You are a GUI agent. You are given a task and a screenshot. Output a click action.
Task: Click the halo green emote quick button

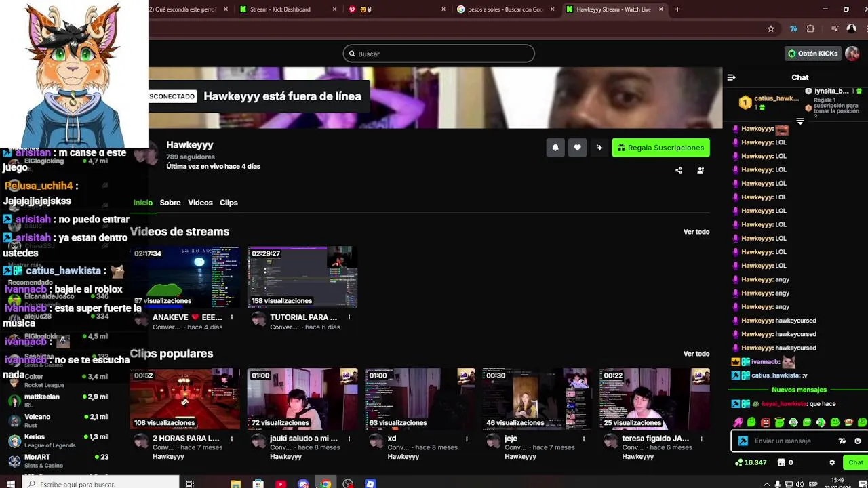(x=779, y=422)
